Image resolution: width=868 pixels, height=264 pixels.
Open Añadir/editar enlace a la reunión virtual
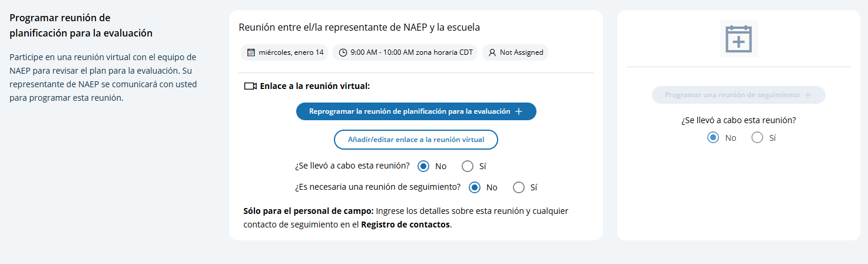[x=416, y=140]
